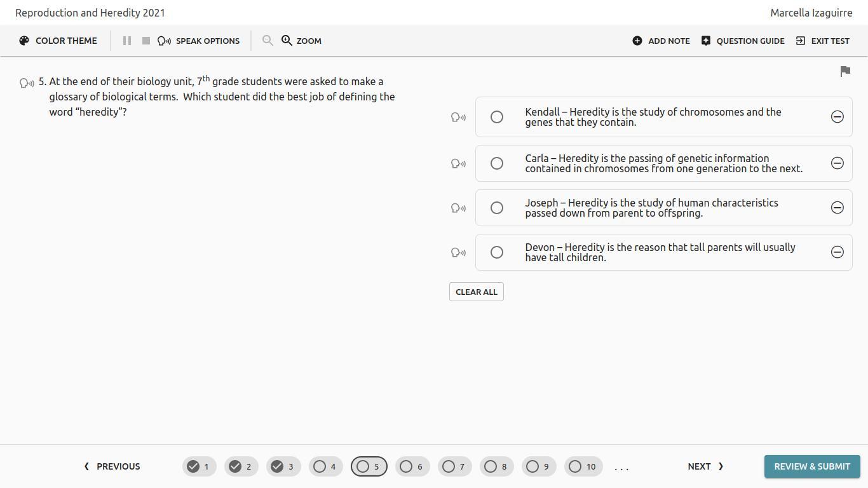Go to question 3

tap(283, 466)
